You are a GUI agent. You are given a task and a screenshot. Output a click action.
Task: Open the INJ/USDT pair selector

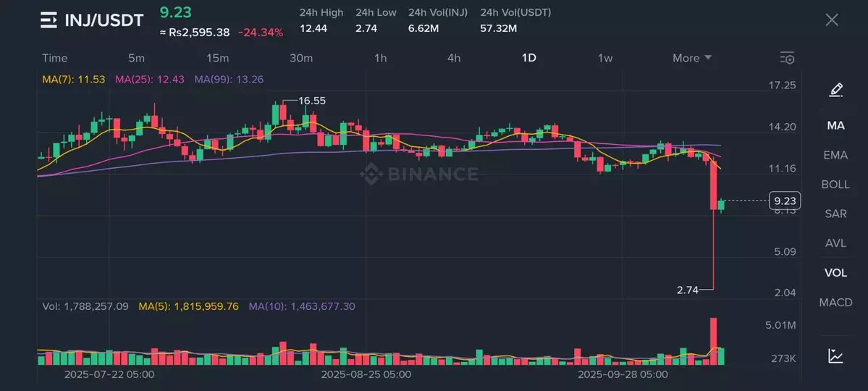(104, 20)
